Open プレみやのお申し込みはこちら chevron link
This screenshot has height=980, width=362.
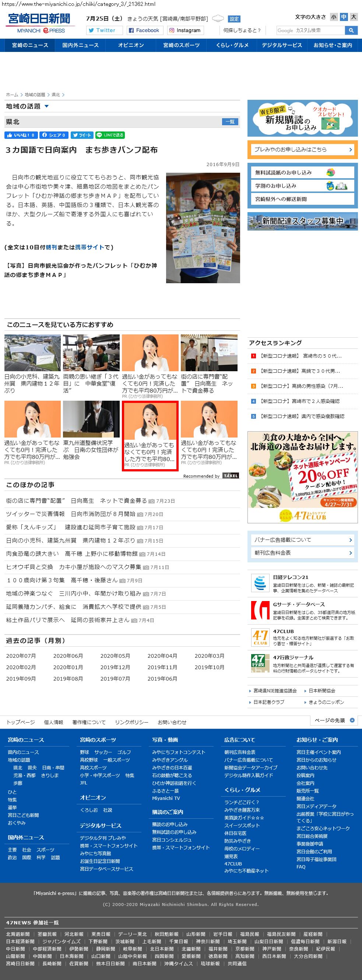(x=350, y=150)
